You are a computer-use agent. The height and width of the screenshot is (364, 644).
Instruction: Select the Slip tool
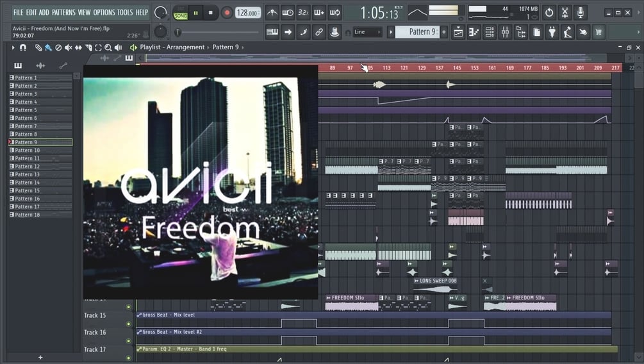78,47
